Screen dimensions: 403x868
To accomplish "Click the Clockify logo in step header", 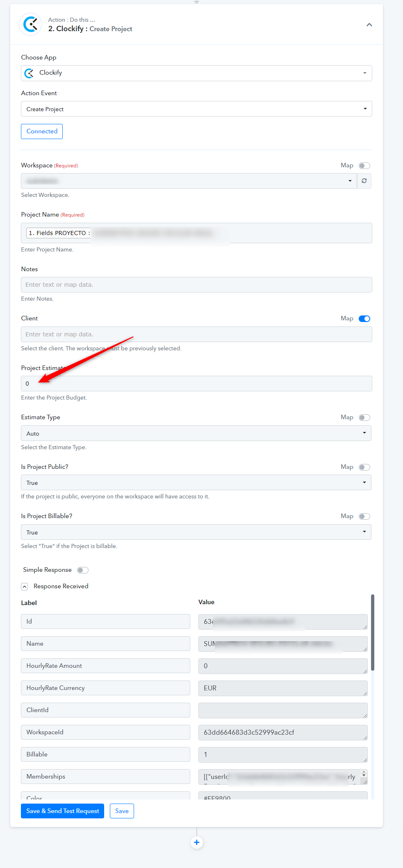I will pyautogui.click(x=30, y=25).
